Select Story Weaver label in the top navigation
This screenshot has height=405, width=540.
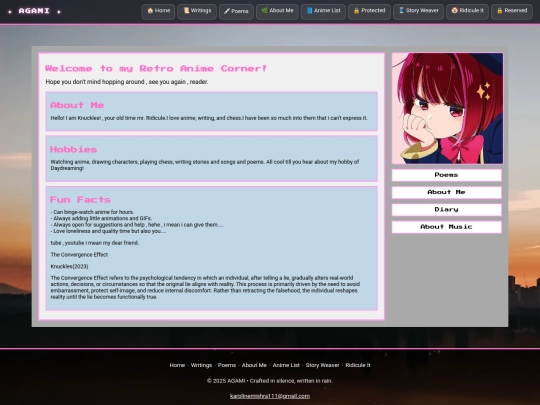tap(422, 11)
